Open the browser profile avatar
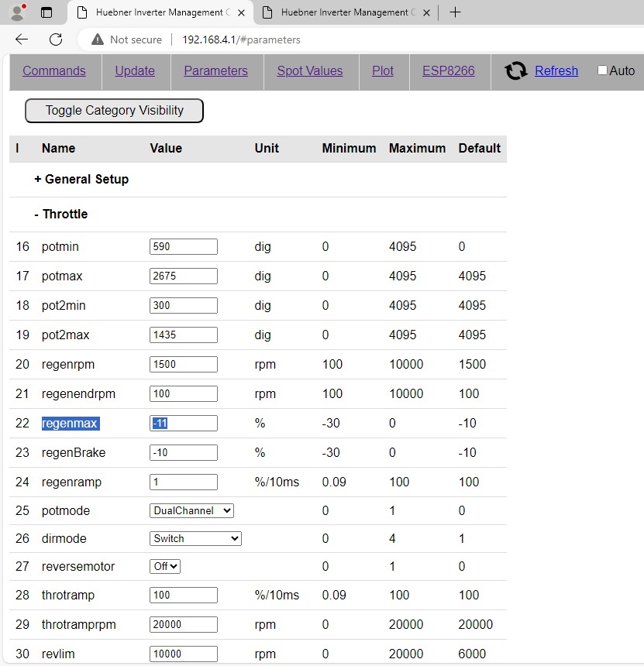The image size is (644, 666). coord(17,12)
